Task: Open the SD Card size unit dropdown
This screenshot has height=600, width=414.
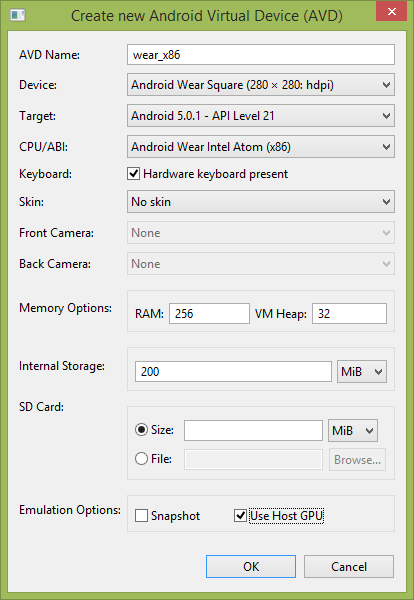Action: pyautogui.click(x=353, y=430)
